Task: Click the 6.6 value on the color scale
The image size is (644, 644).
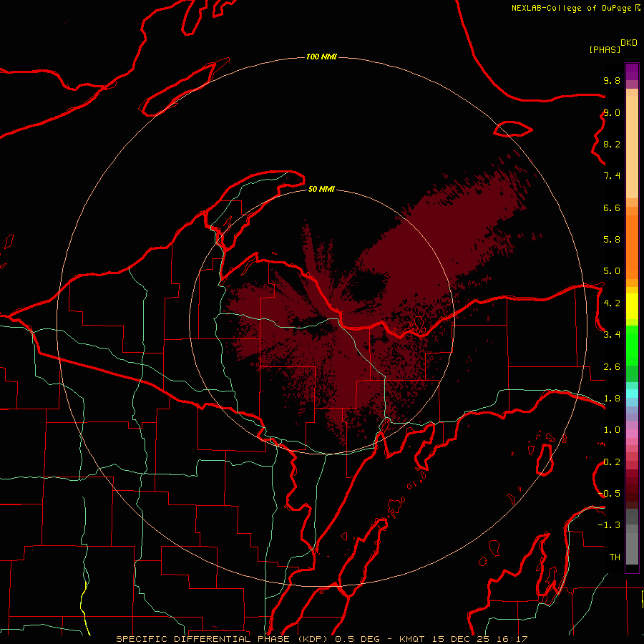Action: click(x=612, y=208)
